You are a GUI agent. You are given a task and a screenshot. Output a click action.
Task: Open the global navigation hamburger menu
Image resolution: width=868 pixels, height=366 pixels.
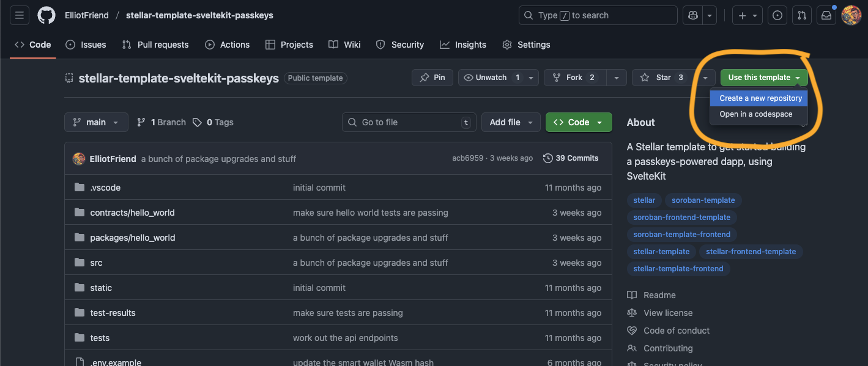[19, 15]
